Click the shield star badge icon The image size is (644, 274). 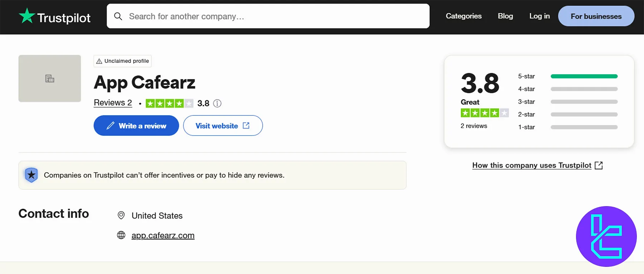[x=31, y=175]
